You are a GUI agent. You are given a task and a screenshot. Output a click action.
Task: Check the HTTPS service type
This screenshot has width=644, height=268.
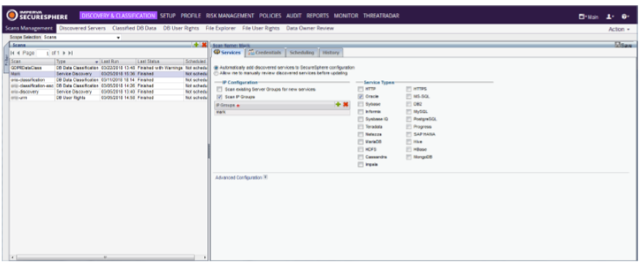(409, 89)
